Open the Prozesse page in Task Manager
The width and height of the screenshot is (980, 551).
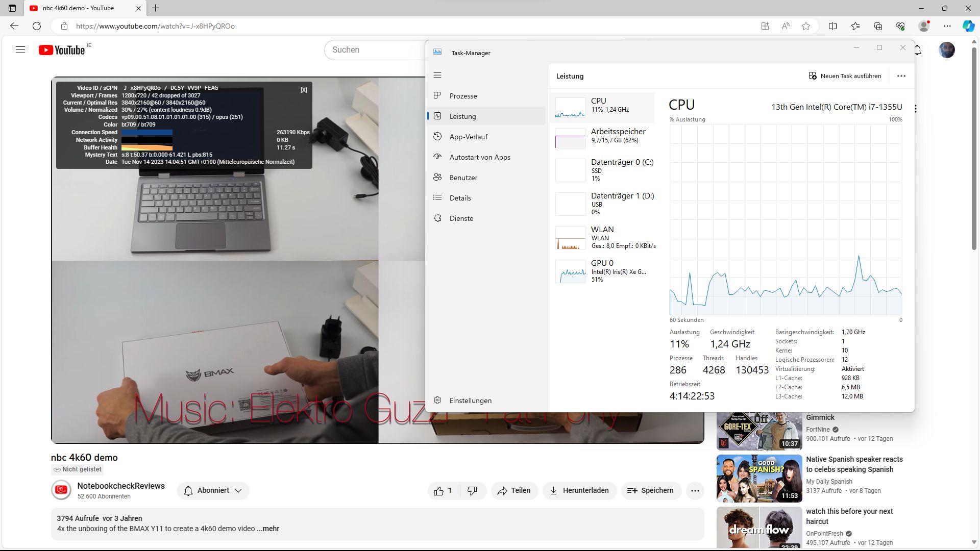click(463, 96)
